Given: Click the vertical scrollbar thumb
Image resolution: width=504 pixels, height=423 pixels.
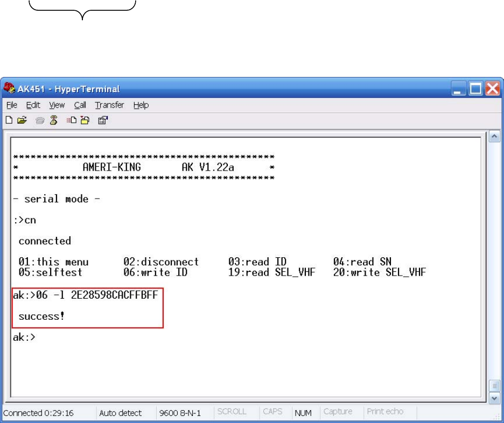Looking at the screenshot, I should pyautogui.click(x=494, y=386).
